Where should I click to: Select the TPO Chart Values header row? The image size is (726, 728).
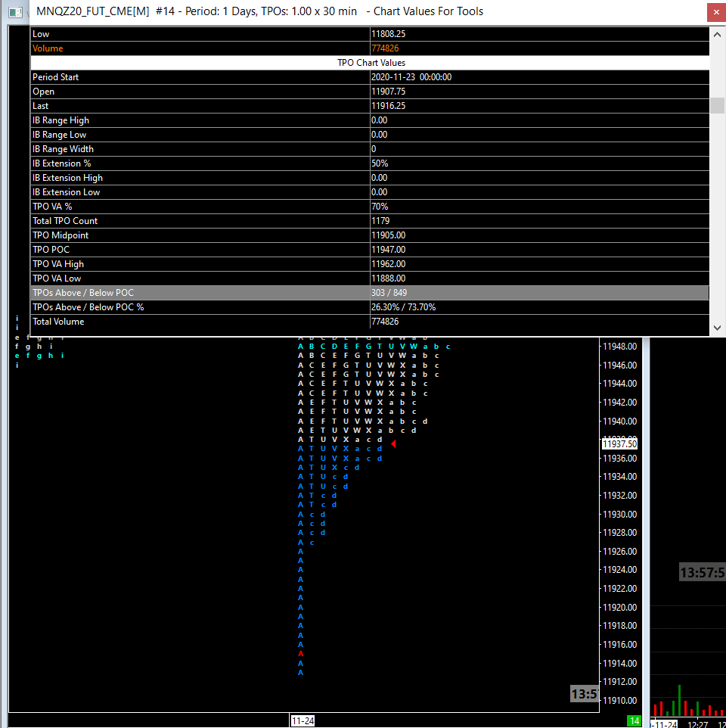(x=370, y=63)
